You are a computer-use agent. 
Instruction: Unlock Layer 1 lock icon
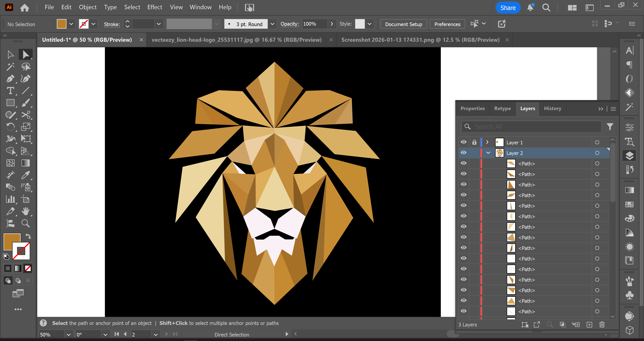474,142
